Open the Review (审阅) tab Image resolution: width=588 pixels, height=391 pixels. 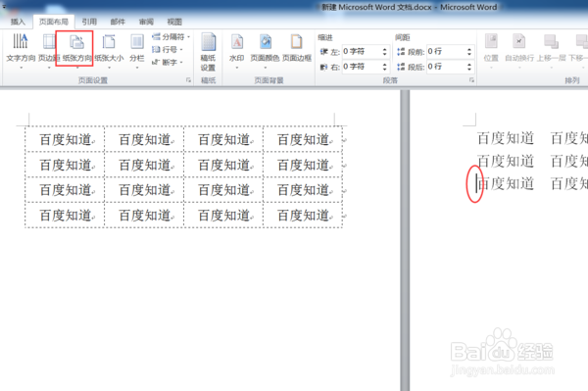146,22
